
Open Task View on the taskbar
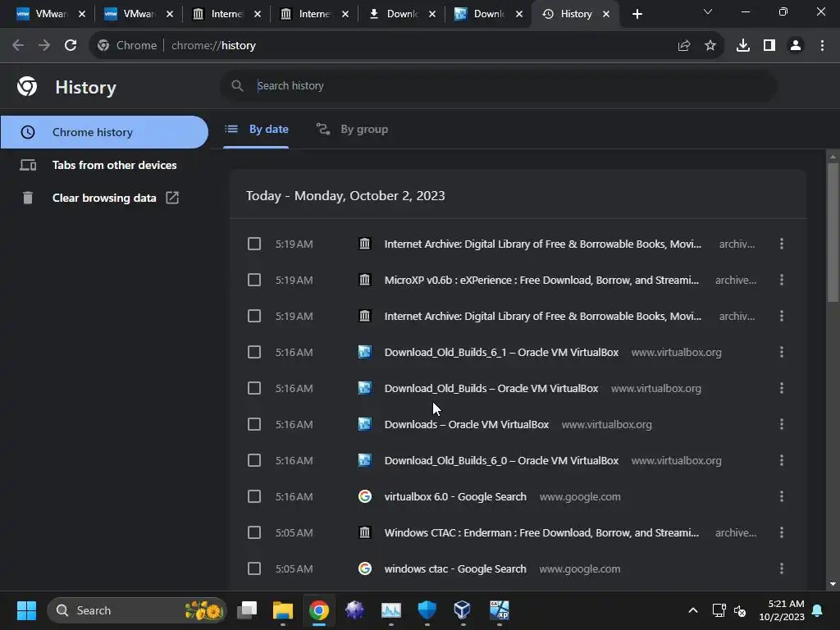click(x=247, y=610)
